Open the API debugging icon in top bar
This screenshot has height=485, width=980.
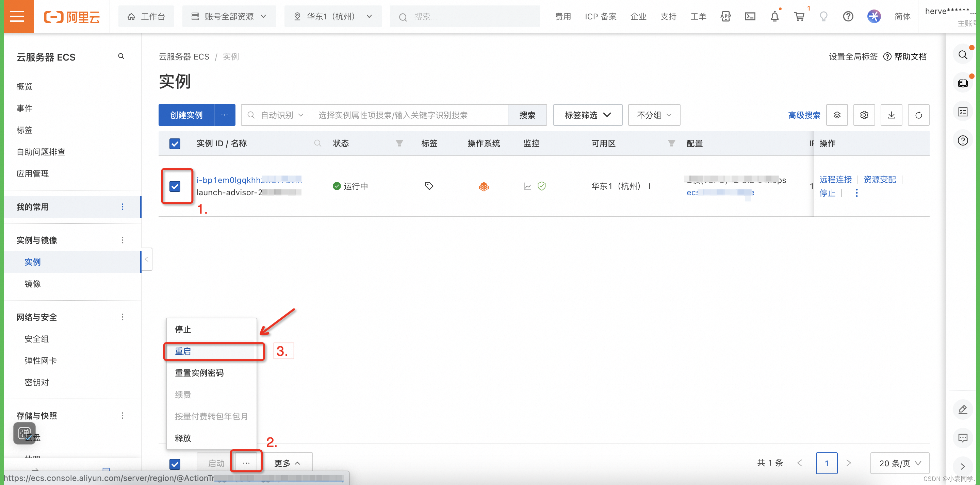[x=725, y=16]
